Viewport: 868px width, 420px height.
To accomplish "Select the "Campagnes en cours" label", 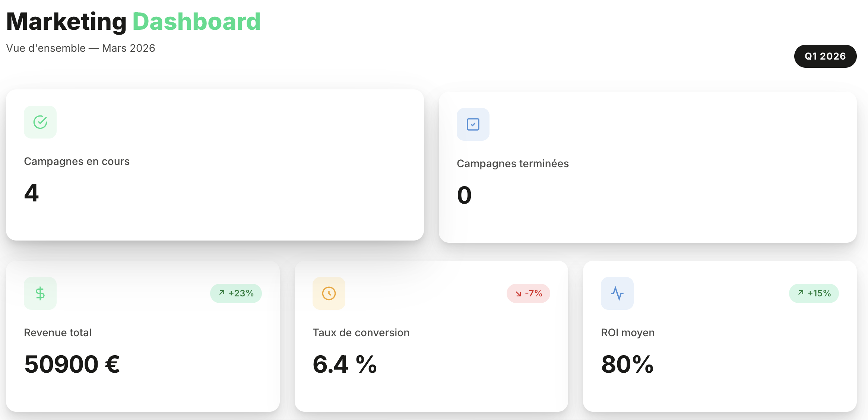I will click(77, 162).
